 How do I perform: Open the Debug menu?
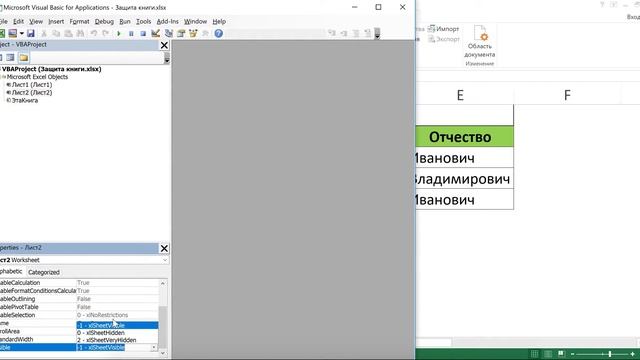(104, 22)
